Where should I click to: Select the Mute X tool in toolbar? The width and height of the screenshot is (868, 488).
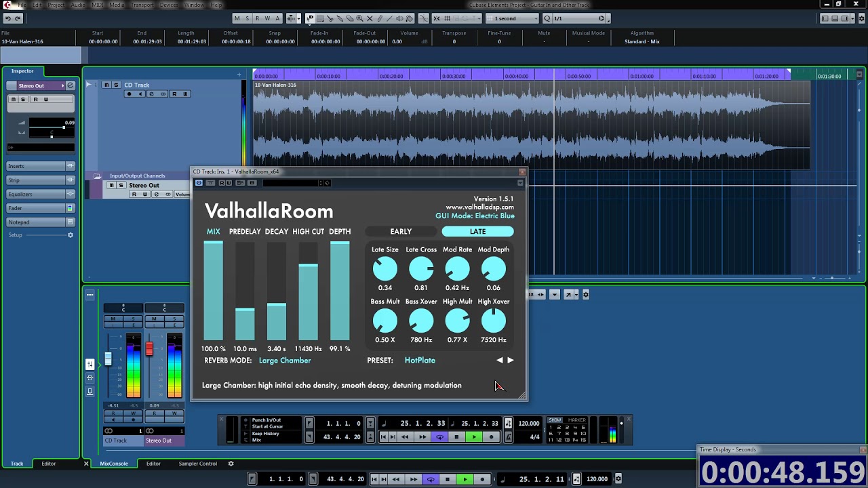(370, 18)
